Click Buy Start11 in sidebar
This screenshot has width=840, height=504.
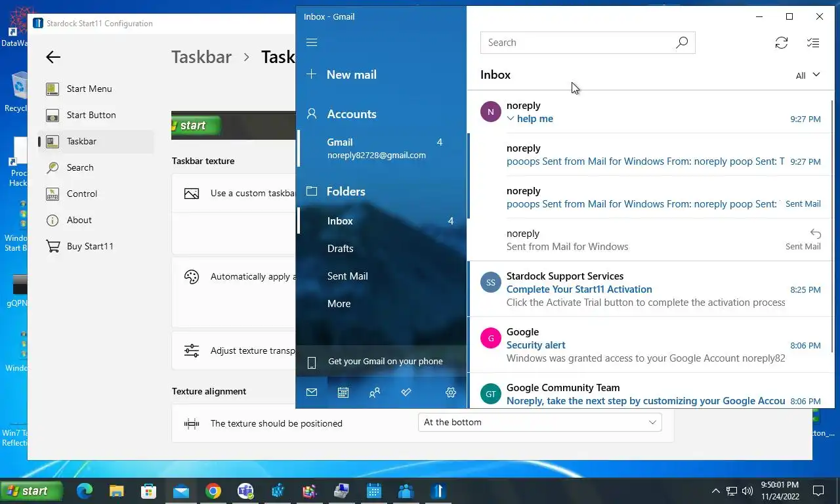point(96,246)
